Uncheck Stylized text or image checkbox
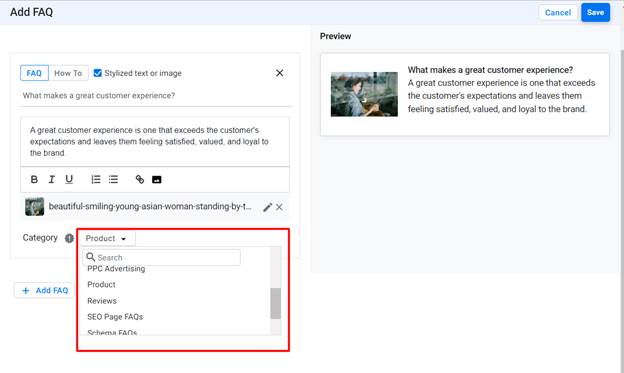624x373 pixels. click(x=98, y=73)
